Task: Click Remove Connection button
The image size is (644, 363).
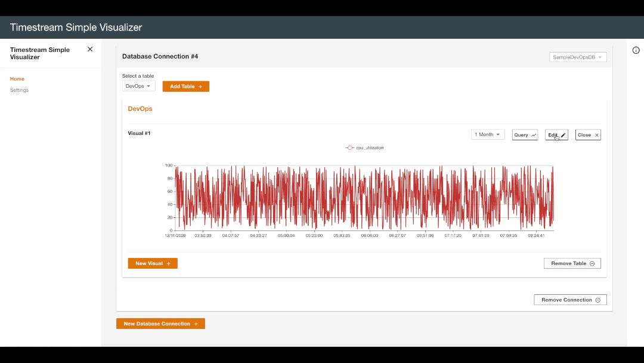Action: (x=570, y=300)
